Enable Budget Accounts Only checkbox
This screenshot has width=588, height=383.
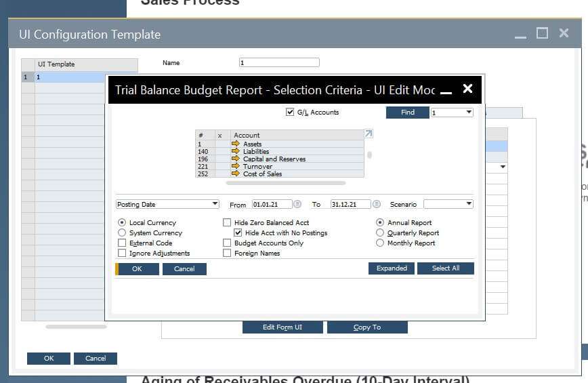click(x=227, y=243)
